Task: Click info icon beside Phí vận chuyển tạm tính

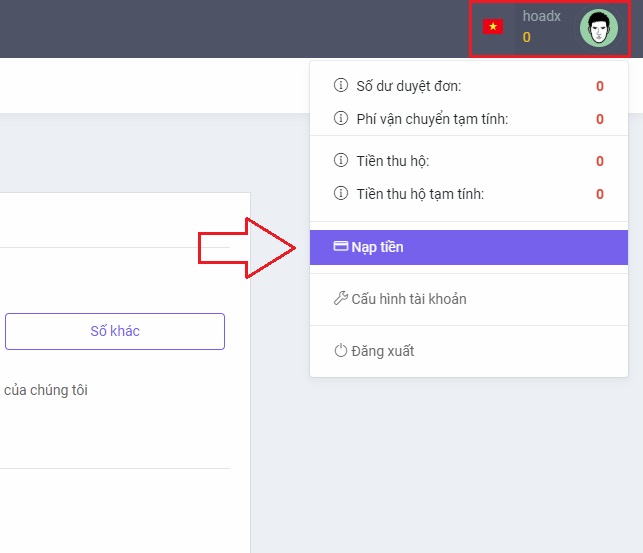Action: (x=341, y=119)
